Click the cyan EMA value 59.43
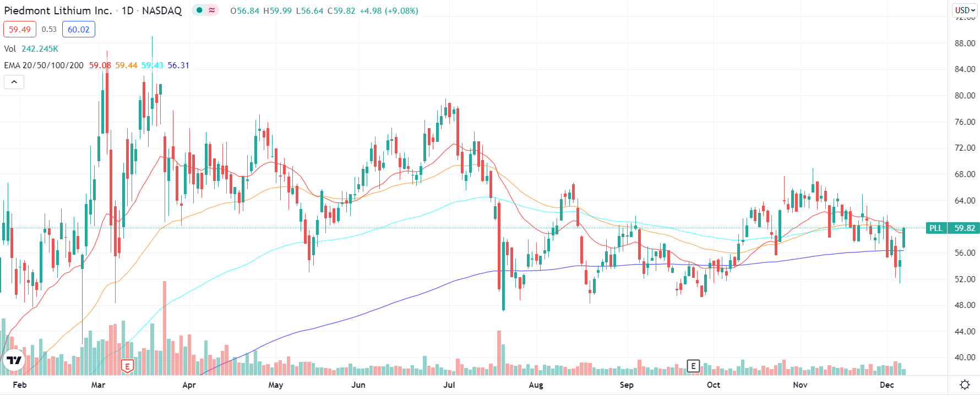Image resolution: width=980 pixels, height=396 pixels. (153, 65)
